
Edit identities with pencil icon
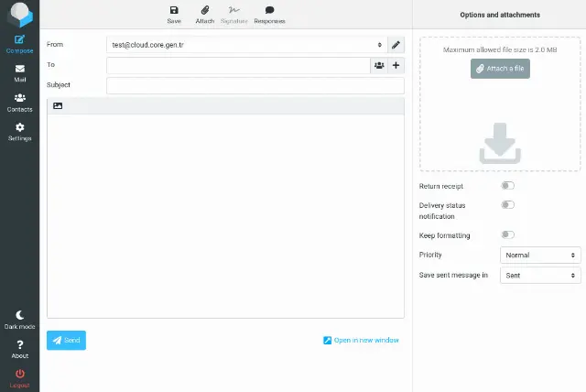(396, 45)
